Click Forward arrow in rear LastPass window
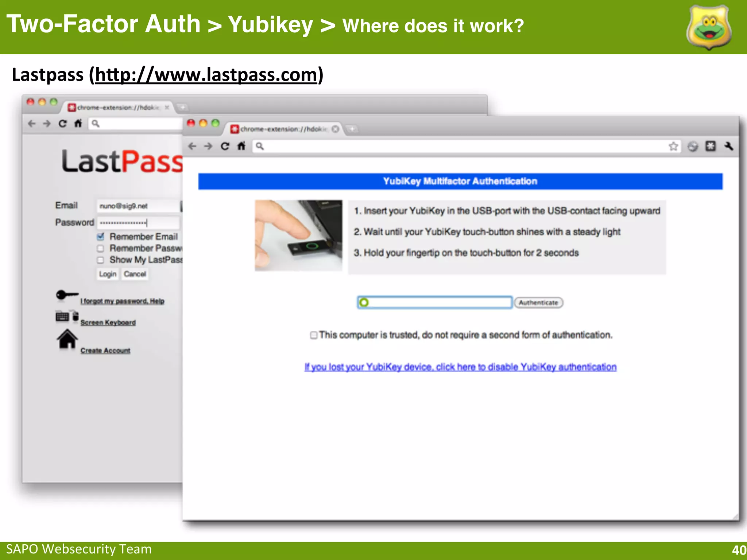Image resolution: width=747 pixels, height=560 pixels. point(47,124)
